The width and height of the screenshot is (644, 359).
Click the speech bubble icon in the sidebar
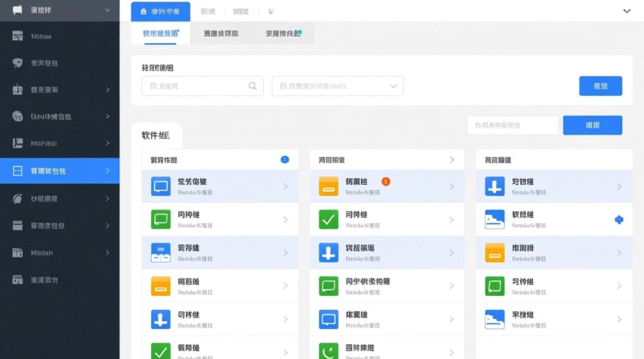(x=18, y=63)
